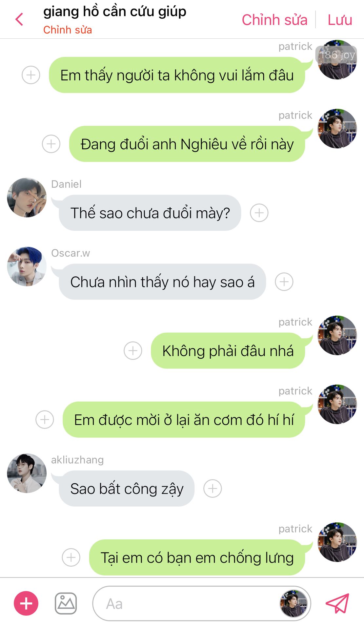The width and height of the screenshot is (364, 630).
Task: Open the image picker icon
Action: pyautogui.click(x=66, y=603)
